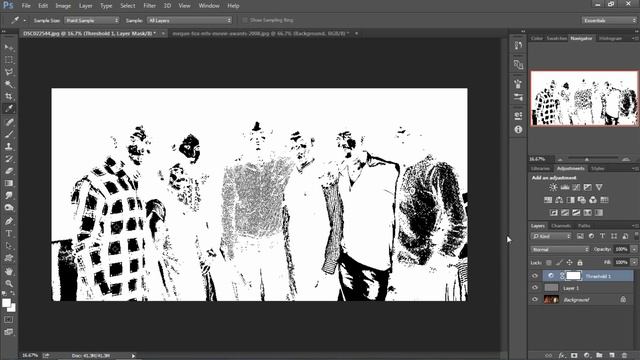Viewport: 640px width, 360px height.
Task: Open the layer Kind filter dropdown
Action: (551, 236)
